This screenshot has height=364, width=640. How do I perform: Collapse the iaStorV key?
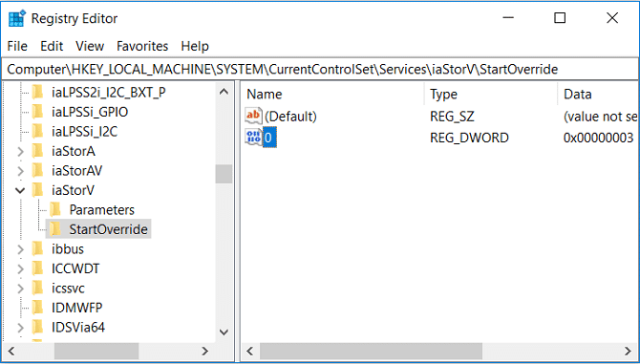tap(20, 190)
